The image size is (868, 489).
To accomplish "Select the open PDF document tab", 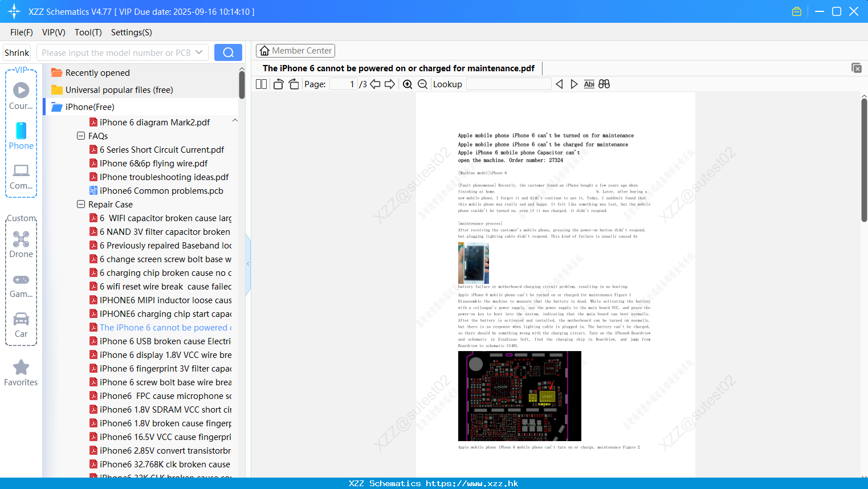I will 398,68.
